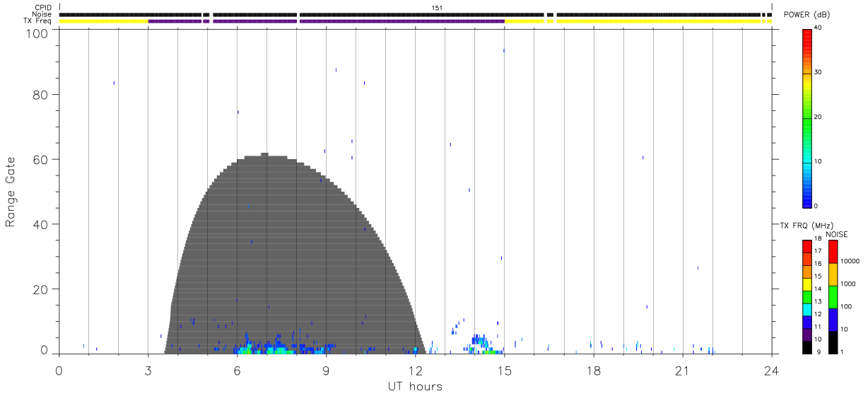Click purple segment of TX Freq bar
The width and height of the screenshot is (868, 401).
327,21
